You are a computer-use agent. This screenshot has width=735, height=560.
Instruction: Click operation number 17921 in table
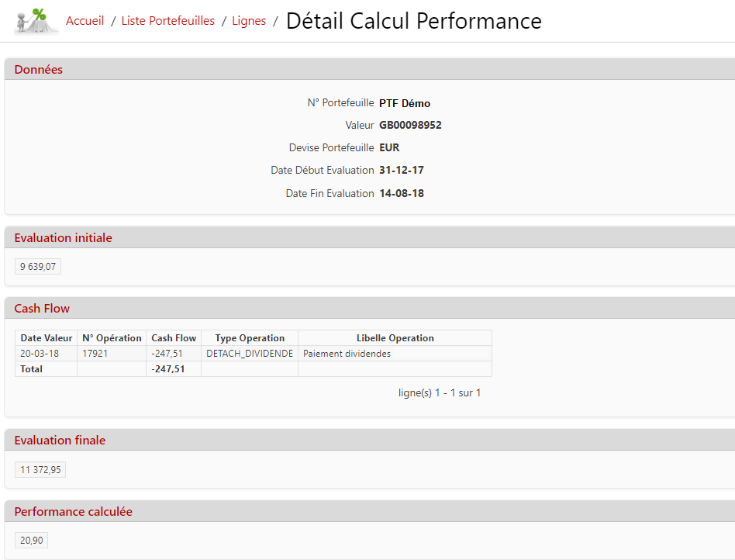click(x=95, y=354)
